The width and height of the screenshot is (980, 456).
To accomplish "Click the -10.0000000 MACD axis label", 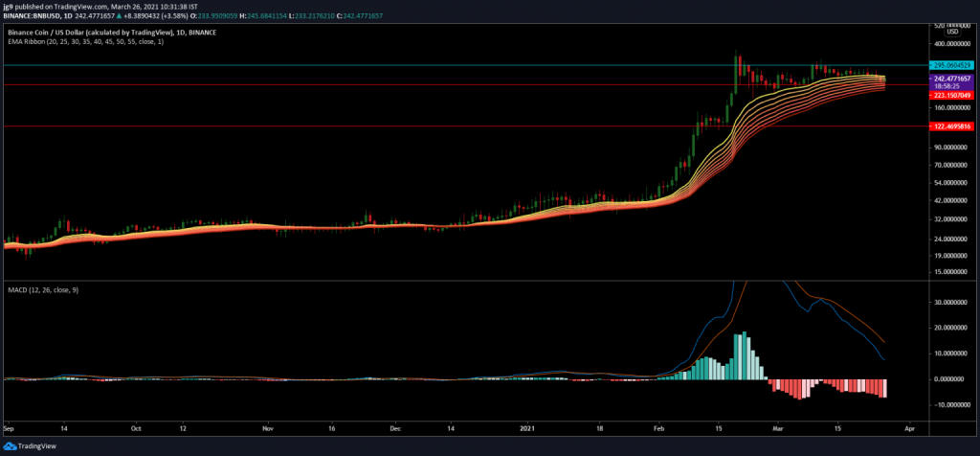I will pos(950,404).
